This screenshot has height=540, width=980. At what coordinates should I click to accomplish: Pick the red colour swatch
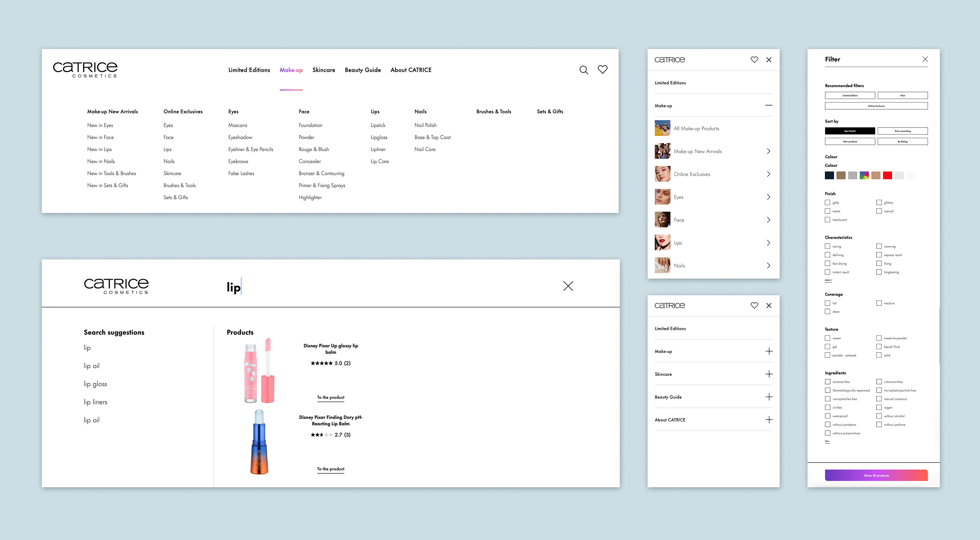(x=887, y=175)
